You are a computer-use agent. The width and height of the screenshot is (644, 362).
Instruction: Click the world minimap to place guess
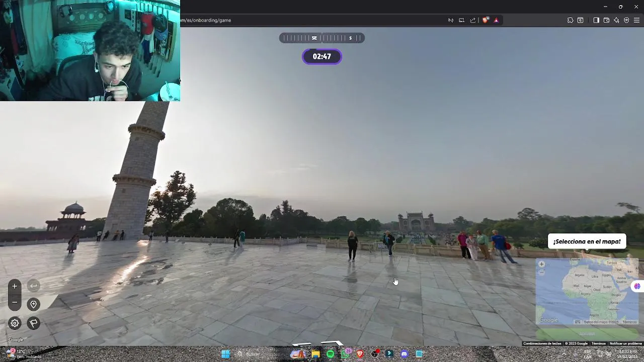pos(587,292)
